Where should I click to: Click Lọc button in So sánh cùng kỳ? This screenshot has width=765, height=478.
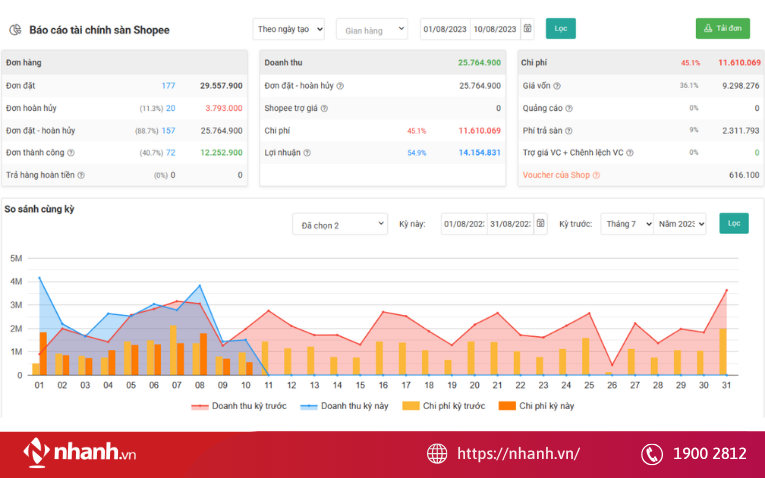click(734, 223)
